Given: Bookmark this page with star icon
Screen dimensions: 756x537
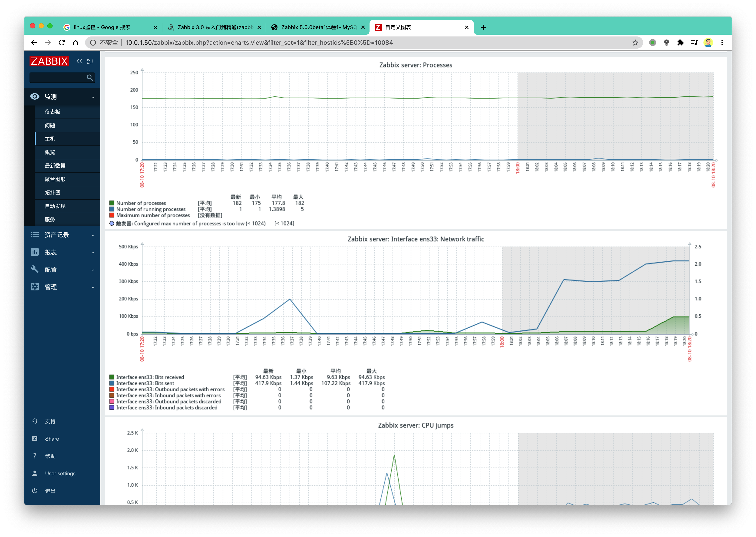Looking at the screenshot, I should pos(635,42).
